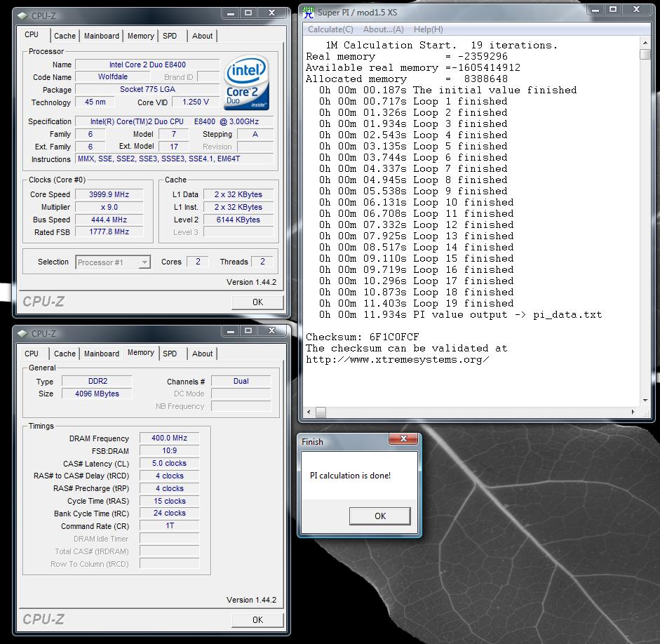Switch to Mainboard tab in bottom CPU-Z

tap(102, 354)
